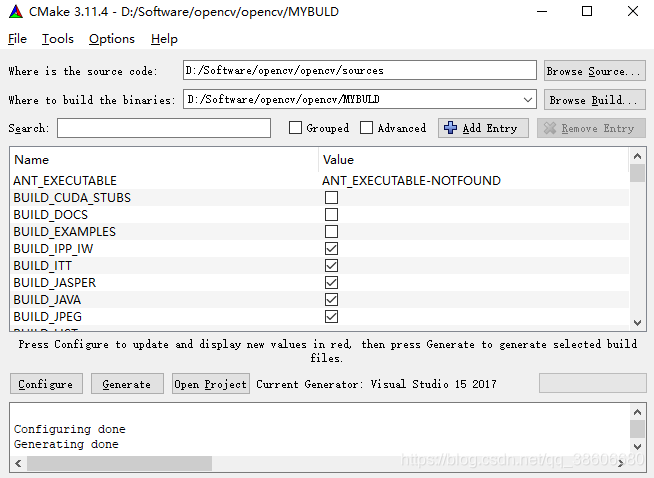Image resolution: width=654 pixels, height=478 pixels.
Task: Click the output log horizontal scrollbar thumb
Action: click(119, 463)
